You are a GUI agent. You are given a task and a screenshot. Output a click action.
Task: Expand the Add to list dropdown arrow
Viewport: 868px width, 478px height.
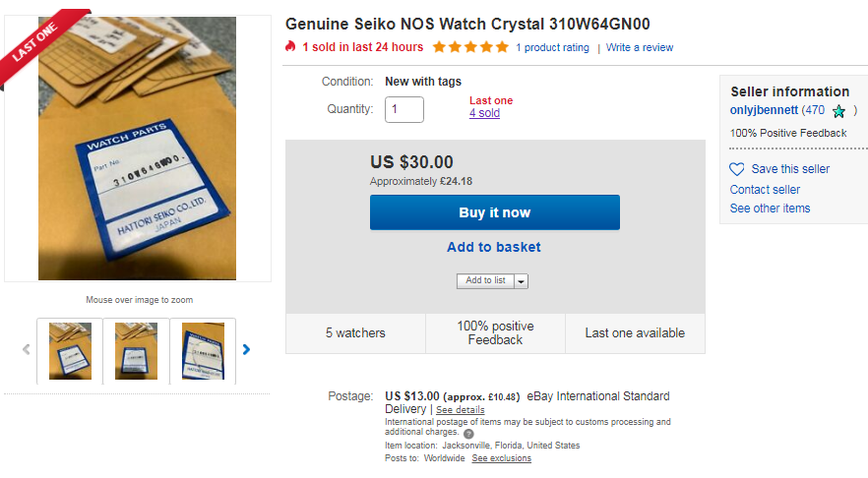[x=522, y=281]
